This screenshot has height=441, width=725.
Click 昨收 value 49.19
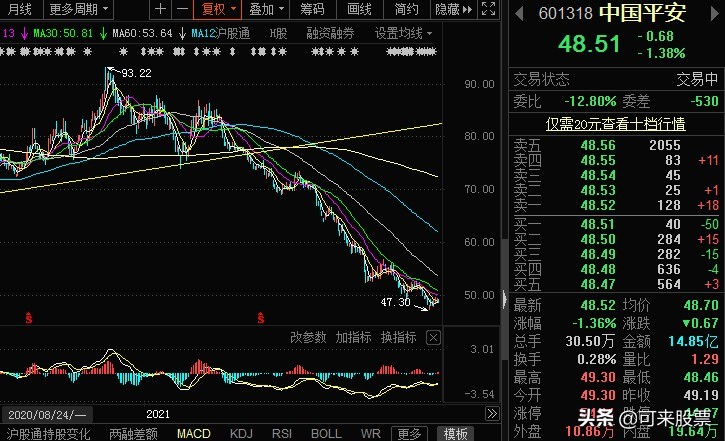[701, 395]
